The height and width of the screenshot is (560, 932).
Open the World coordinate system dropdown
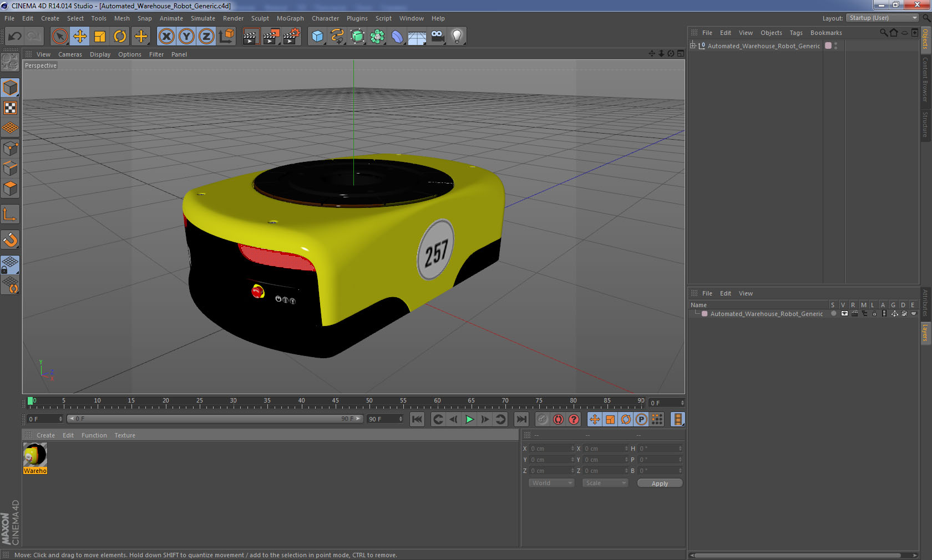(x=551, y=483)
